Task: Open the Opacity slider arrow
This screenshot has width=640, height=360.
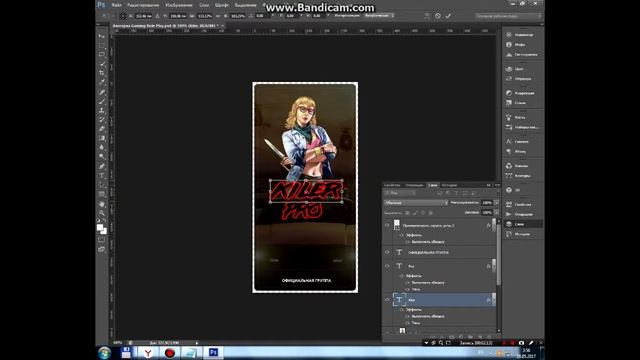Action: coord(496,203)
